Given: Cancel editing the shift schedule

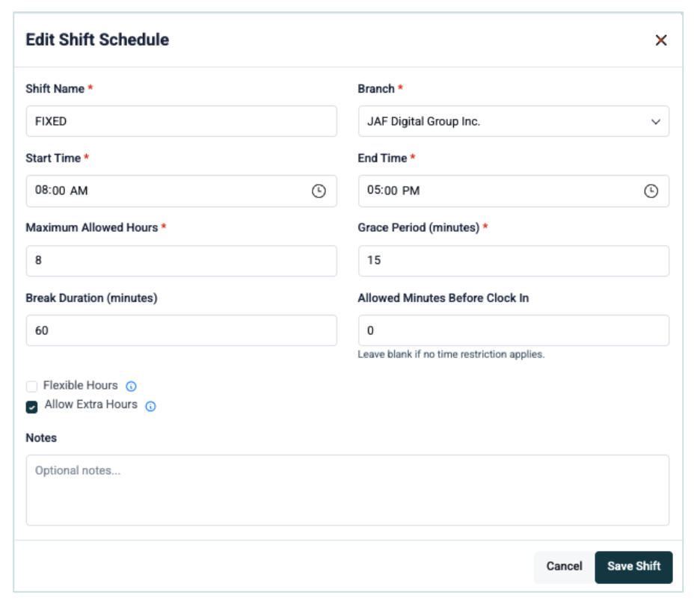Looking at the screenshot, I should click(564, 567).
